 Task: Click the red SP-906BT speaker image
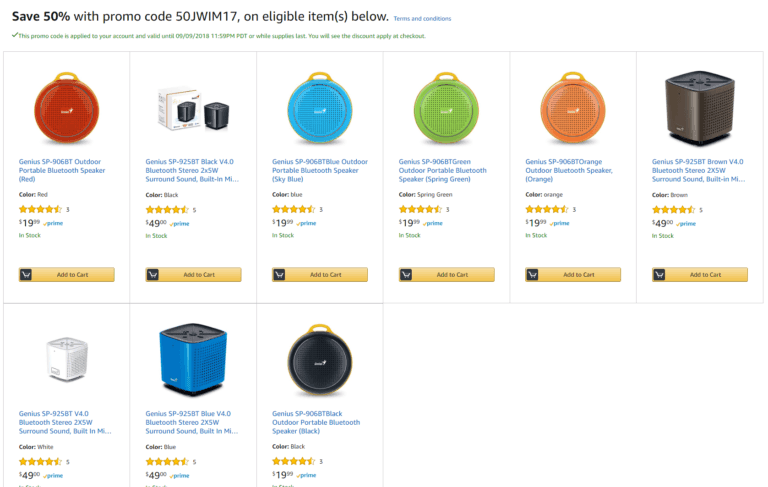point(66,108)
